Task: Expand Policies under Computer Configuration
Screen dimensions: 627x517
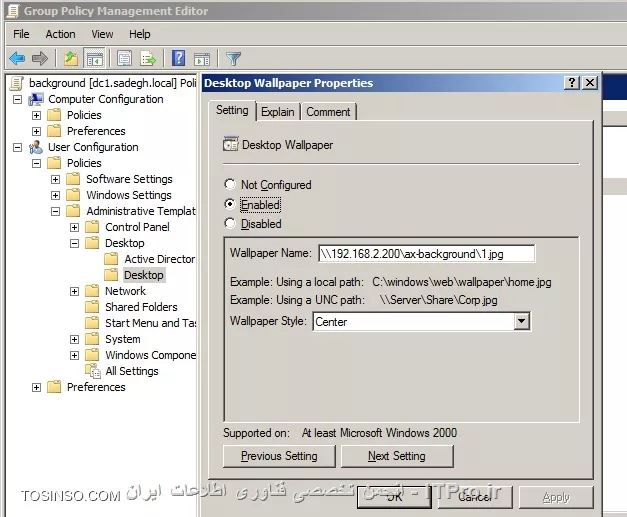Action: point(36,115)
